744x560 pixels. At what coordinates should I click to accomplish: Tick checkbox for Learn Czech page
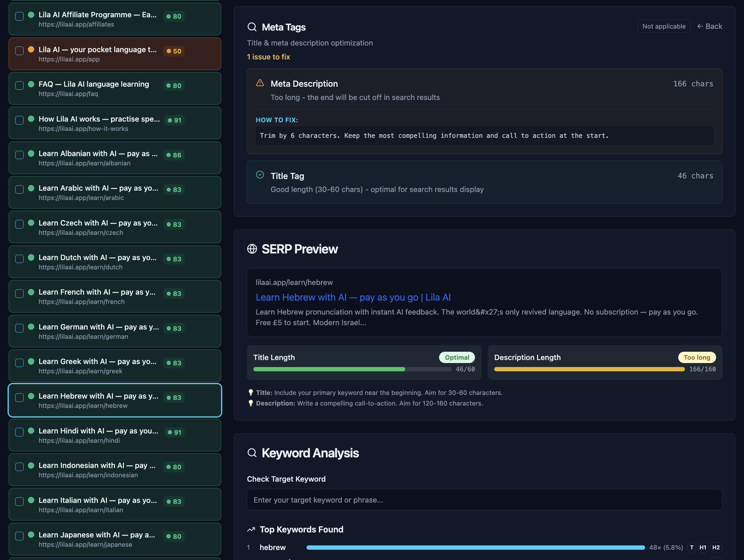(20, 224)
